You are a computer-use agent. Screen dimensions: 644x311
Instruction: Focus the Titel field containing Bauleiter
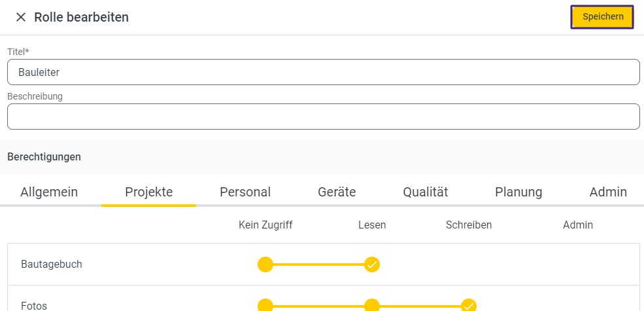pyautogui.click(x=323, y=72)
